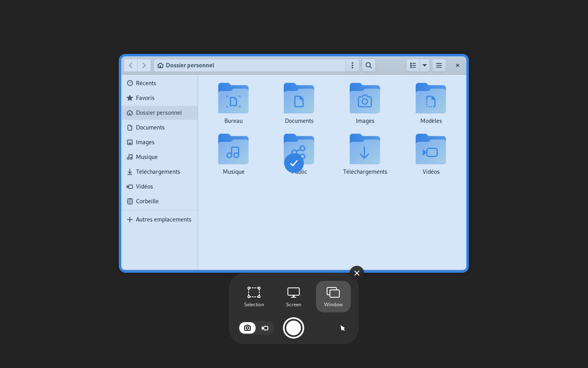Open Favoris in the sidebar
This screenshot has width=588, height=368.
(160, 98)
